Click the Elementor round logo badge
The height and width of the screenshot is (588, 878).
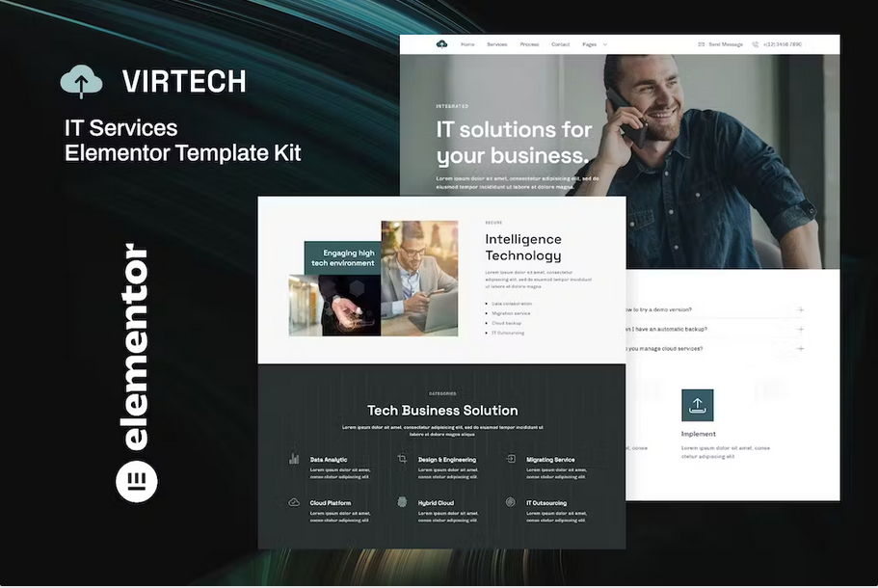pos(137,481)
